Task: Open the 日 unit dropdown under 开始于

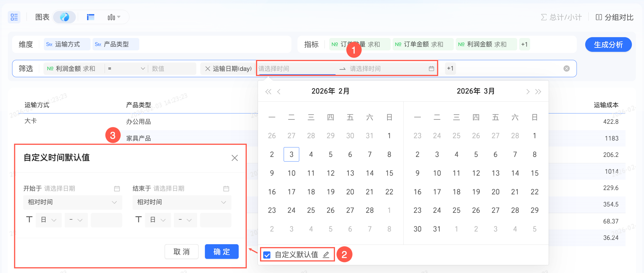Action: pos(49,220)
